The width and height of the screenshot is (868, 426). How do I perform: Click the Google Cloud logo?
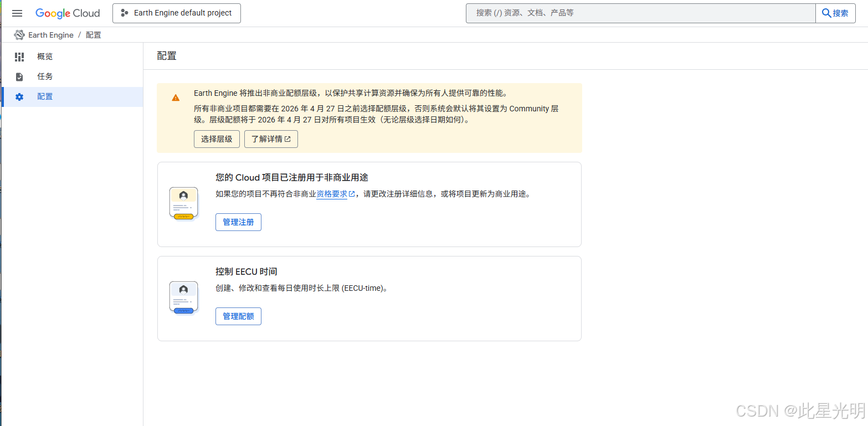tap(68, 13)
